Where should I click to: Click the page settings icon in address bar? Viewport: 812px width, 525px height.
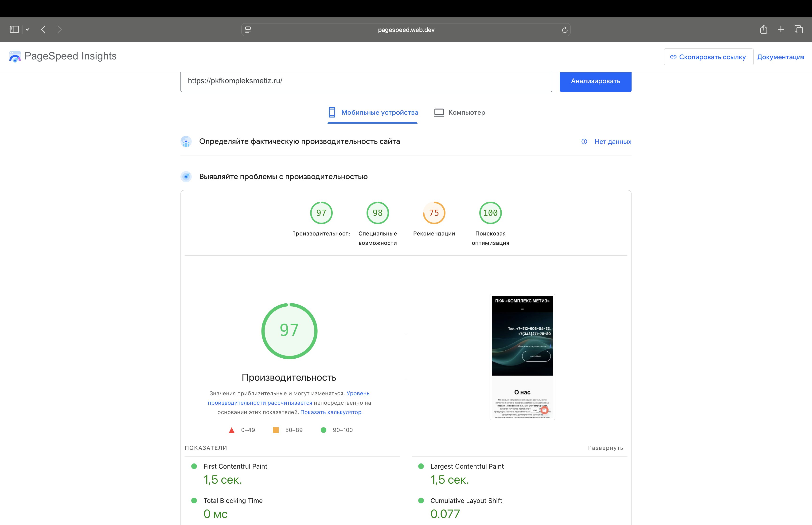coord(248,30)
